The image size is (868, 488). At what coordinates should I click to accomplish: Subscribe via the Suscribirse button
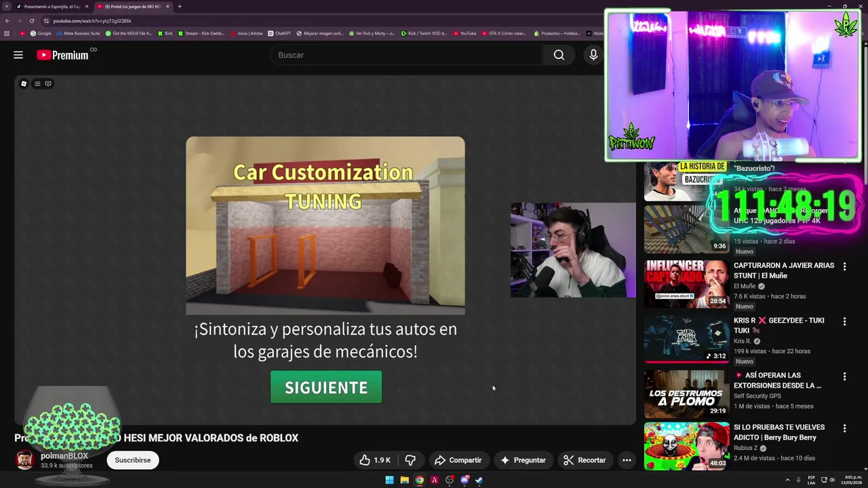[133, 460]
